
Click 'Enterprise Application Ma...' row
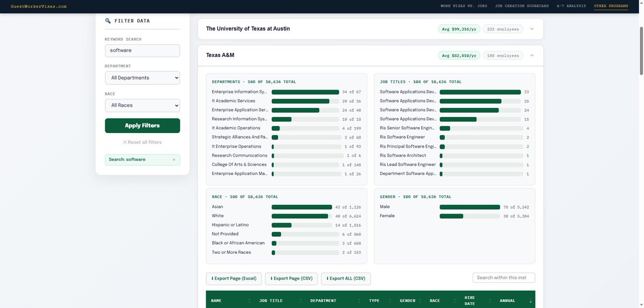pos(286,174)
